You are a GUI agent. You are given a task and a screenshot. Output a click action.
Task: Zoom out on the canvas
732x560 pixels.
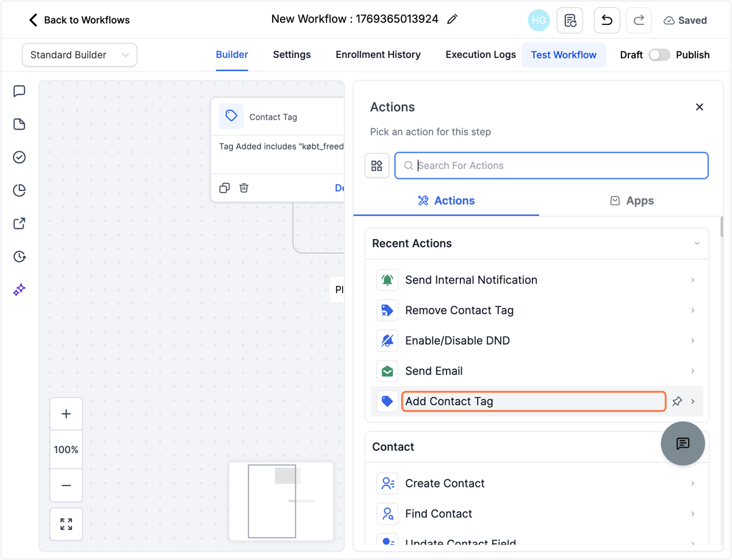point(66,486)
